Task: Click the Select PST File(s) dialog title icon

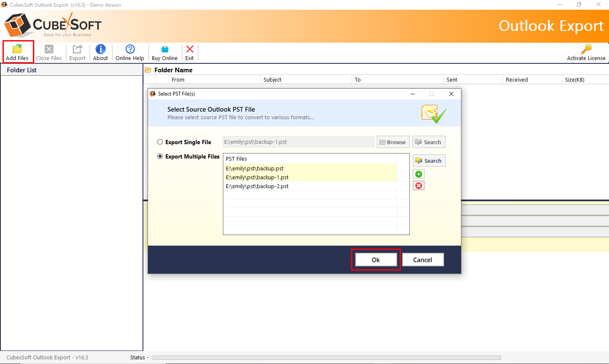Action: tap(153, 94)
